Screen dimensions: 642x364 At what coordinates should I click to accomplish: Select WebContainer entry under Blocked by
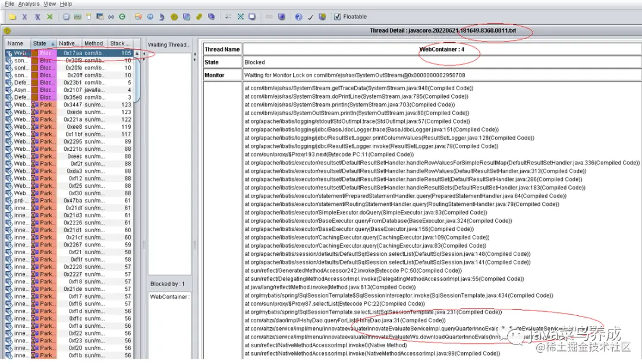(x=169, y=297)
